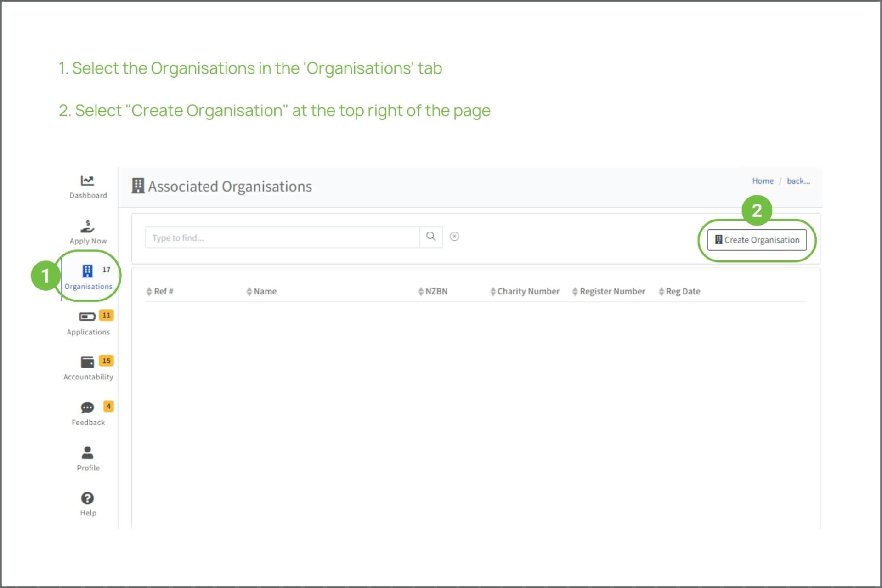This screenshot has width=882, height=588.
Task: Click the Apply Now hand-dollar icon
Action: [x=87, y=226]
